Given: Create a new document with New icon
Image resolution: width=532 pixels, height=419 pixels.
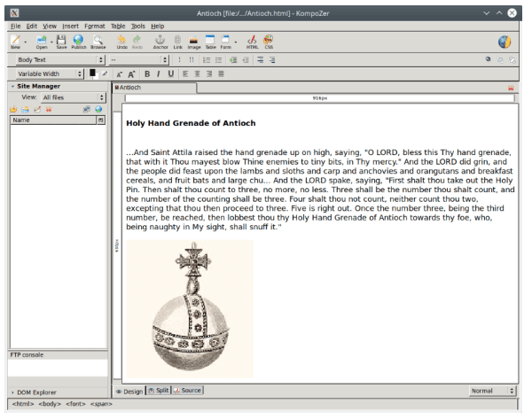Looking at the screenshot, I should click(x=16, y=42).
